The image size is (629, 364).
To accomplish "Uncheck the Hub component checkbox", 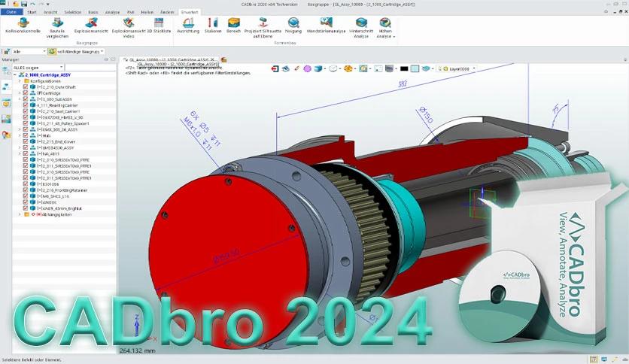I will pos(26,135).
